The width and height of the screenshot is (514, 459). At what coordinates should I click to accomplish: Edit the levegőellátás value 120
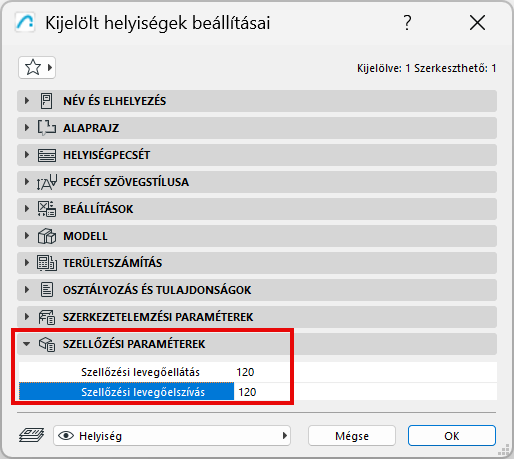tap(245, 372)
